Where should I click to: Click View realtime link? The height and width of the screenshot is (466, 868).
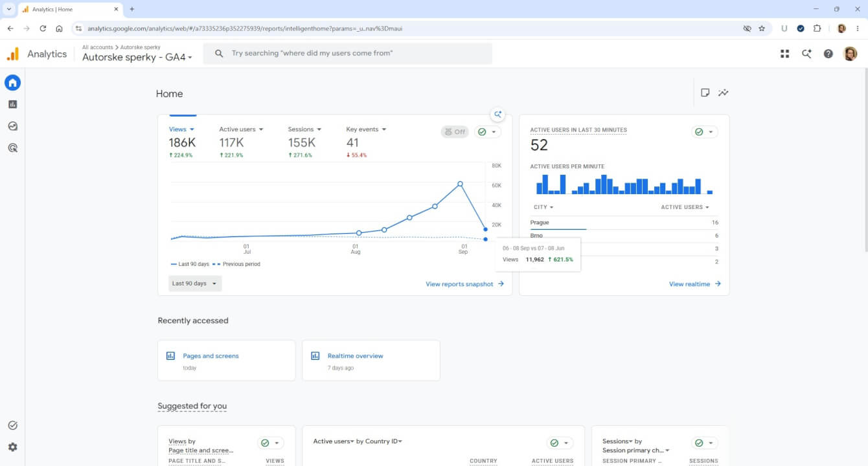click(x=695, y=284)
